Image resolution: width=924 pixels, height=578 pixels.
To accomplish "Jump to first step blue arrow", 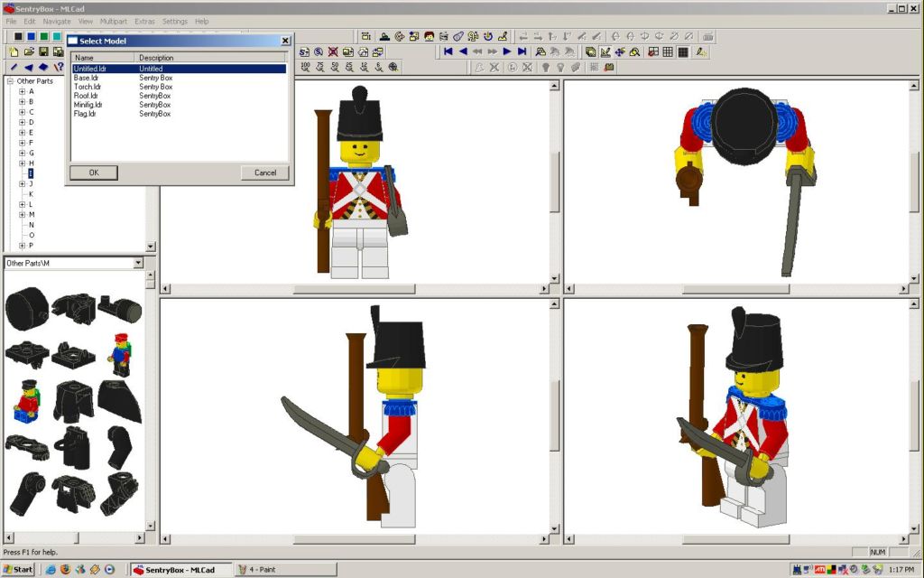I will click(448, 51).
